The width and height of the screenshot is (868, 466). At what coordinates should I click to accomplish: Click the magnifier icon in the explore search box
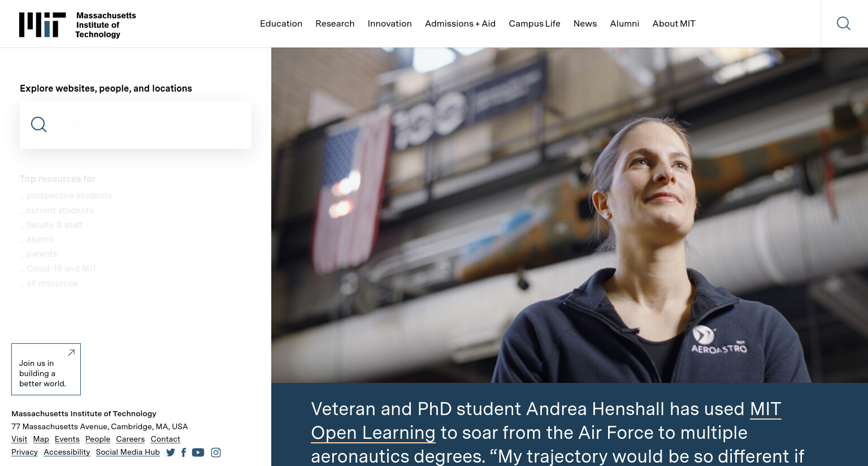[39, 124]
